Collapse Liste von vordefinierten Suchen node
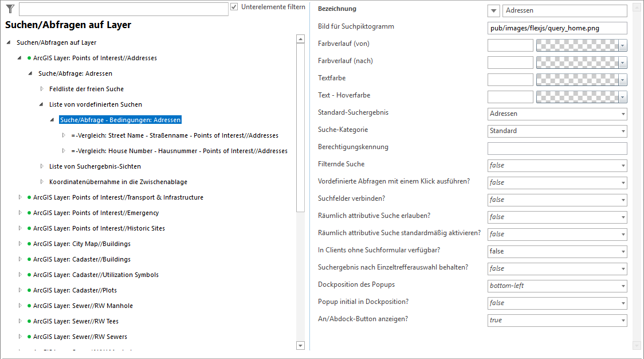644x359 pixels. point(42,104)
